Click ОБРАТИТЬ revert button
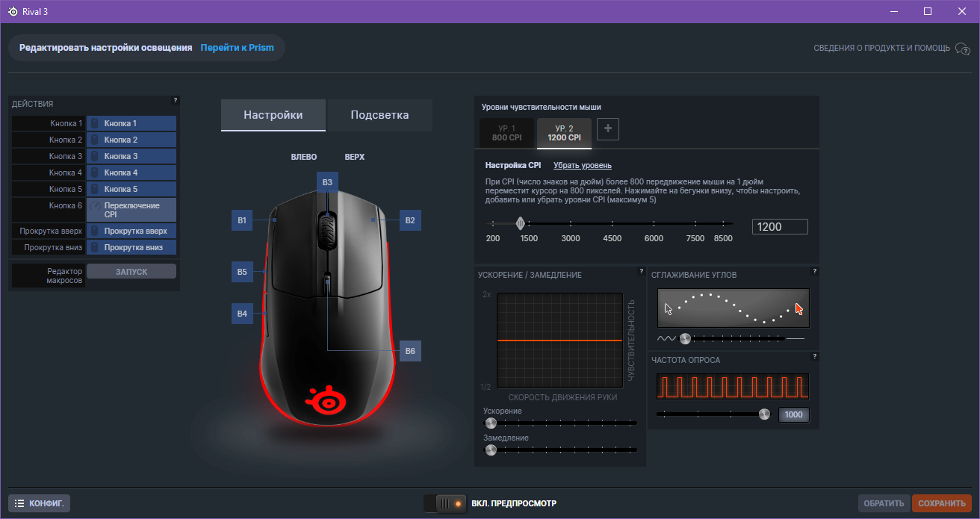 tap(884, 503)
